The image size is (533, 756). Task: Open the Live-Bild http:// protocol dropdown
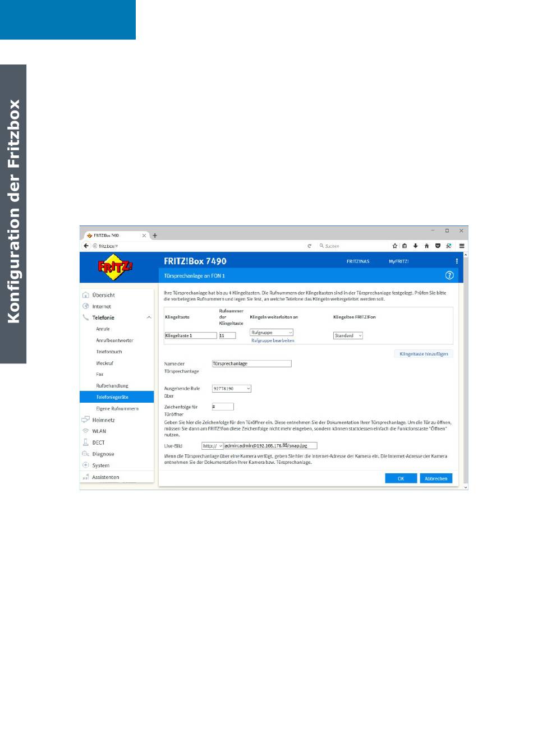(x=213, y=446)
